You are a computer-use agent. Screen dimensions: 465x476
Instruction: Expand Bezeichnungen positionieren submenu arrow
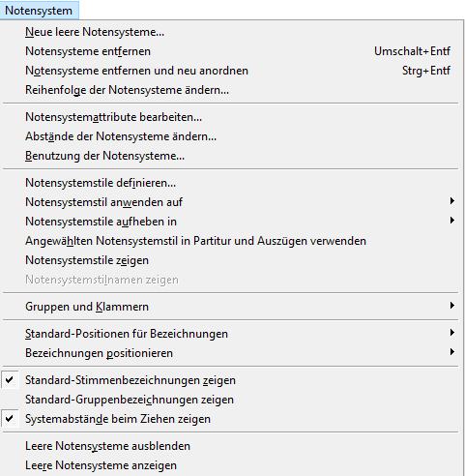click(x=452, y=352)
